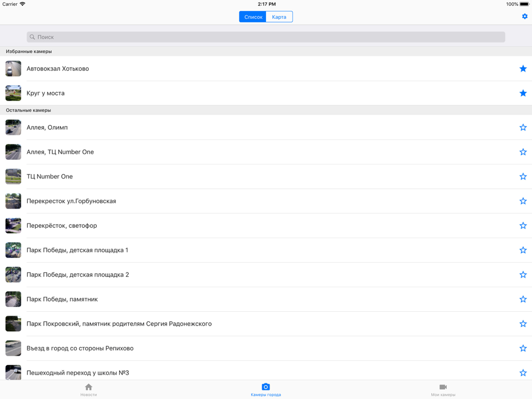Image resolution: width=532 pixels, height=399 pixels.
Task: Click the Избранные камеры section header
Action: [x=29, y=51]
